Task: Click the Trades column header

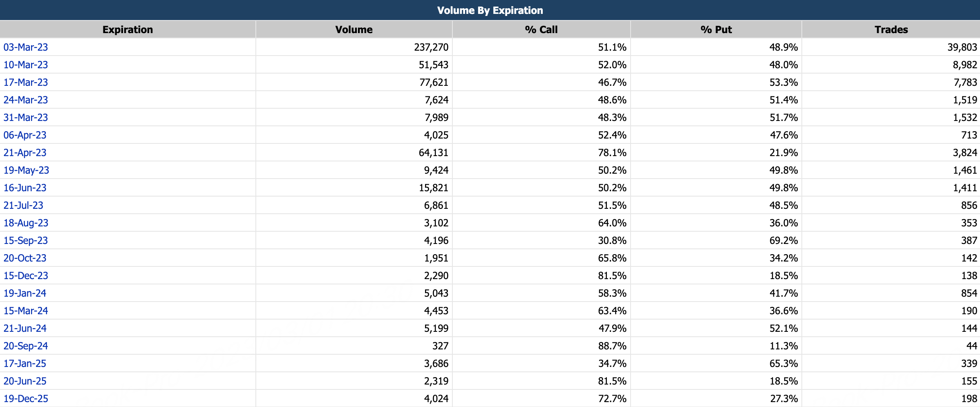Action: (x=891, y=29)
